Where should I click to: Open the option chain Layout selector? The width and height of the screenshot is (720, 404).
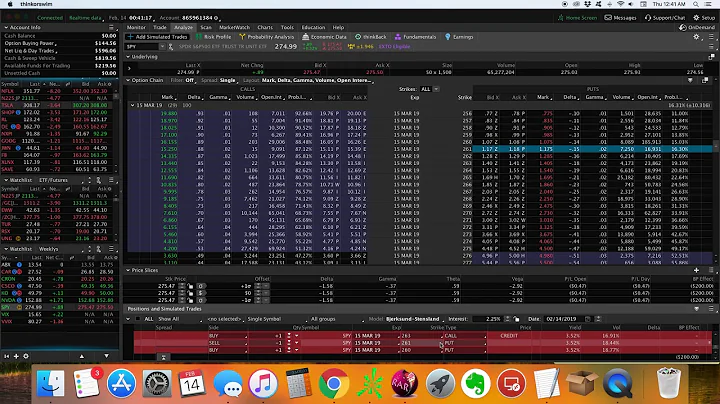click(x=317, y=80)
